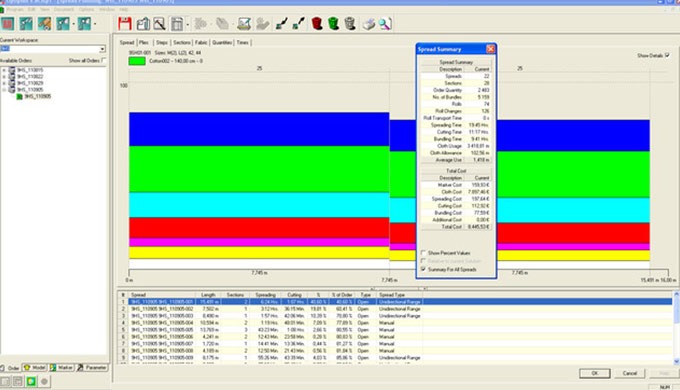Image resolution: width=680 pixels, height=390 pixels.
Task: Open the Model tab at bottom left
Action: pos(35,367)
